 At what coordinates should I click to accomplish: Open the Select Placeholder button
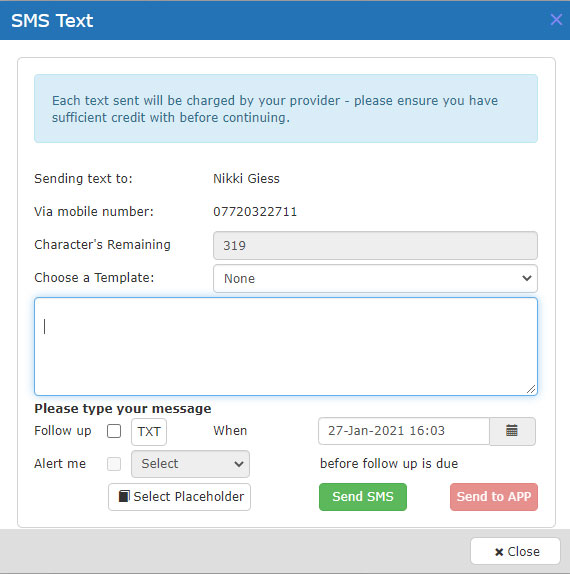(179, 497)
